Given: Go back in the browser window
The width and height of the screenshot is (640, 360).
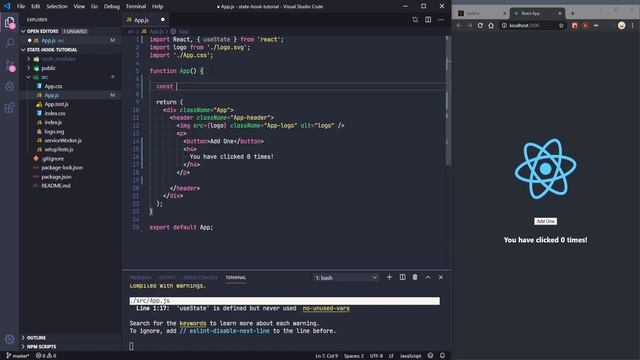Looking at the screenshot, I should click(x=459, y=25).
